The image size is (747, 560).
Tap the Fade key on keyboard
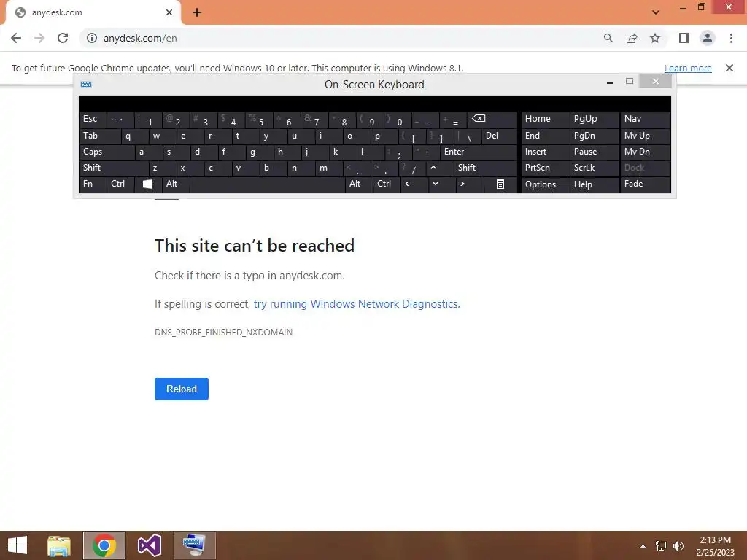tap(645, 184)
